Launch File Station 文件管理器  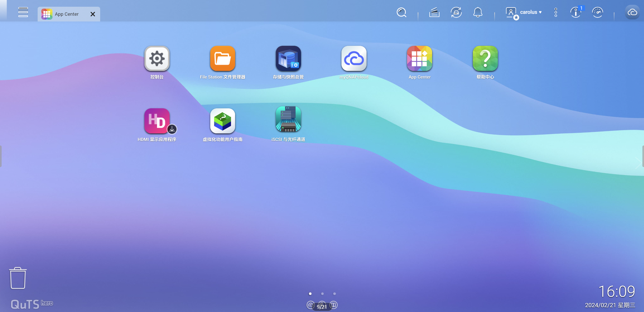coord(222,58)
